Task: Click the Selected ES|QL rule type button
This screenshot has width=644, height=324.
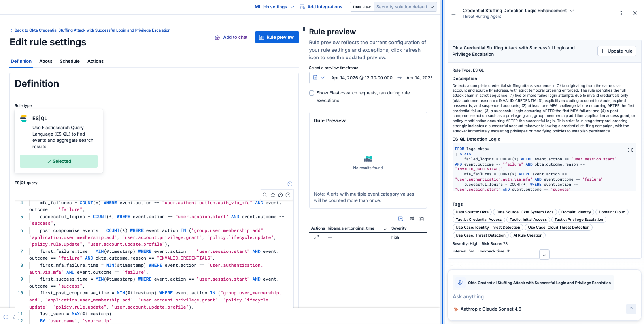Action: [59, 161]
